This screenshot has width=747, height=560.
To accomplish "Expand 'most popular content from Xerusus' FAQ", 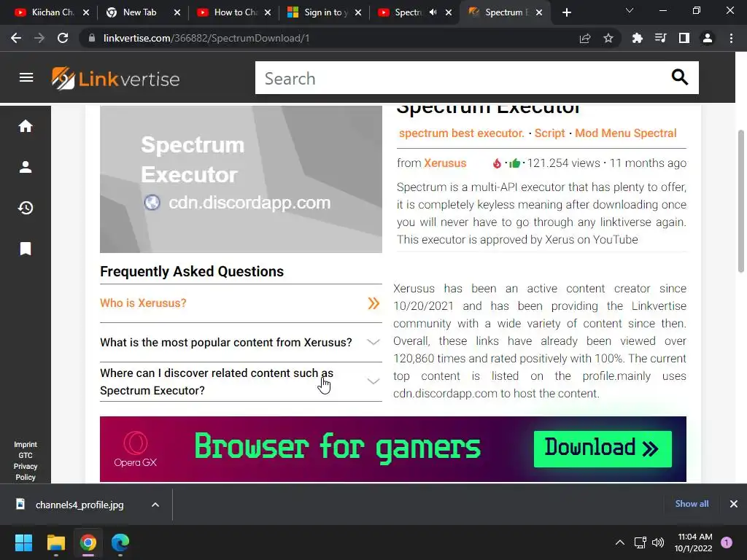I will coord(241,343).
